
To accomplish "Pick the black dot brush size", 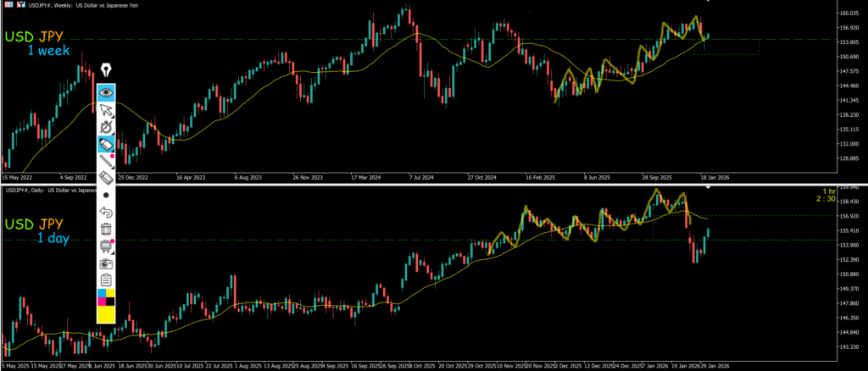I will click(107, 195).
